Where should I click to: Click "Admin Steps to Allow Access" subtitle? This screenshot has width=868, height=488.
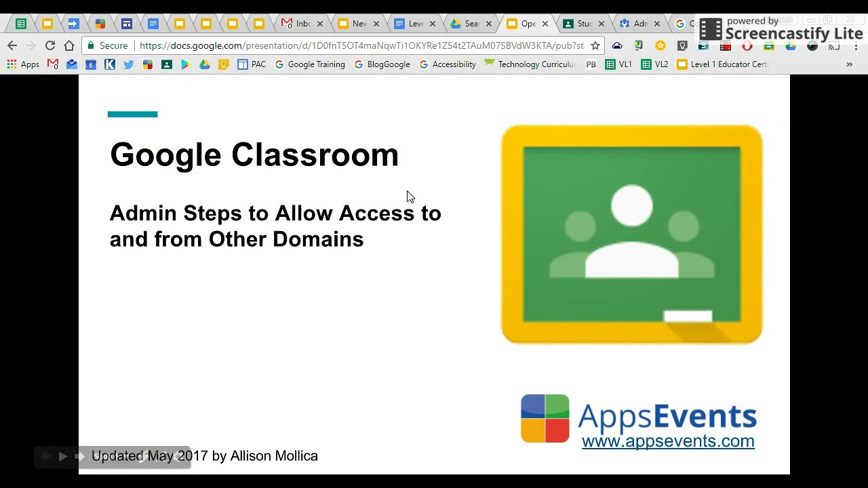click(275, 226)
